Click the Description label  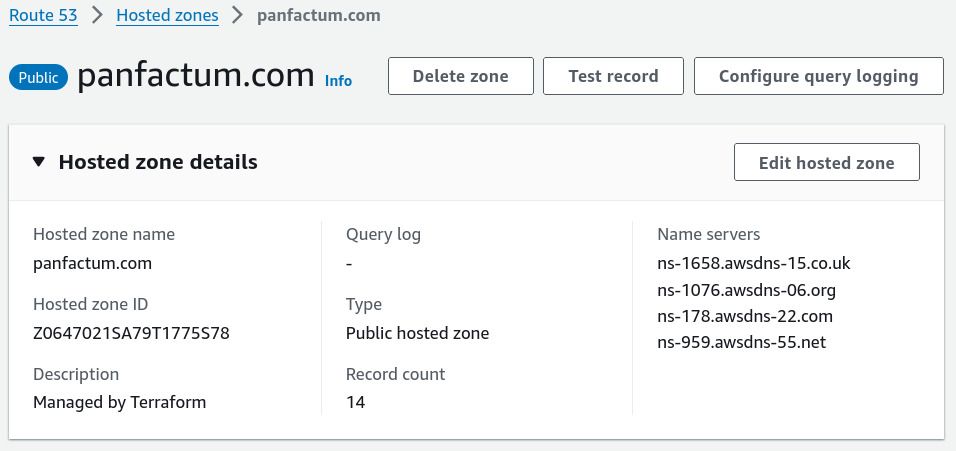tap(76, 374)
